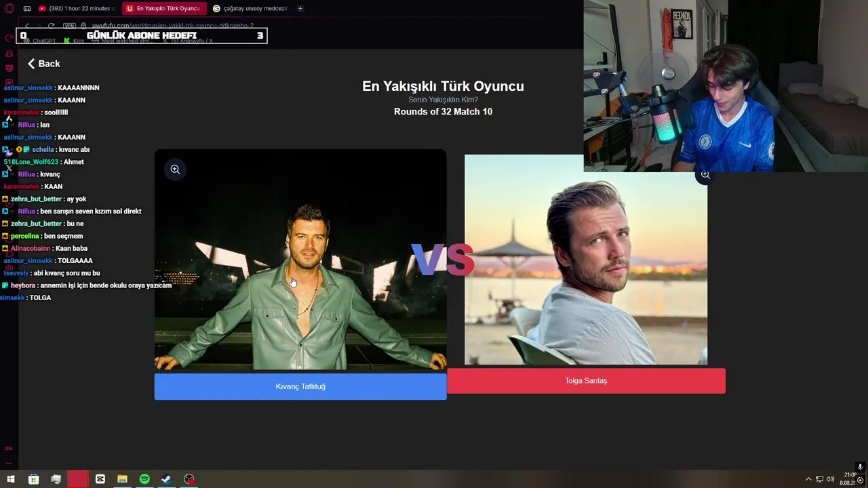Switch to the YouTube "1 hour 22 minutes" tab
Image resolution: width=868 pixels, height=488 pixels.
pos(77,8)
